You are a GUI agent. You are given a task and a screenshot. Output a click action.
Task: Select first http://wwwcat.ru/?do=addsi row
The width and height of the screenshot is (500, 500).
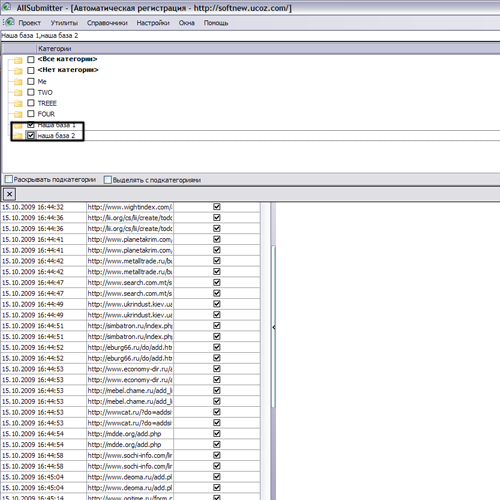[x=130, y=412]
